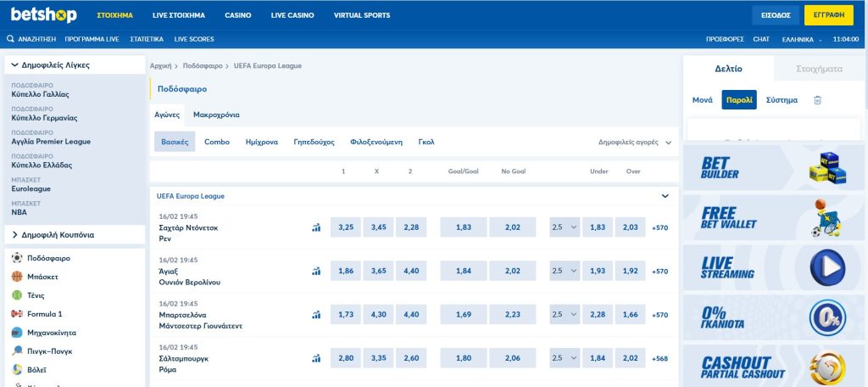Open the Δημοφιλείς αγορές dropdown
Viewport: 868px width, 387px height.
pyautogui.click(x=635, y=143)
